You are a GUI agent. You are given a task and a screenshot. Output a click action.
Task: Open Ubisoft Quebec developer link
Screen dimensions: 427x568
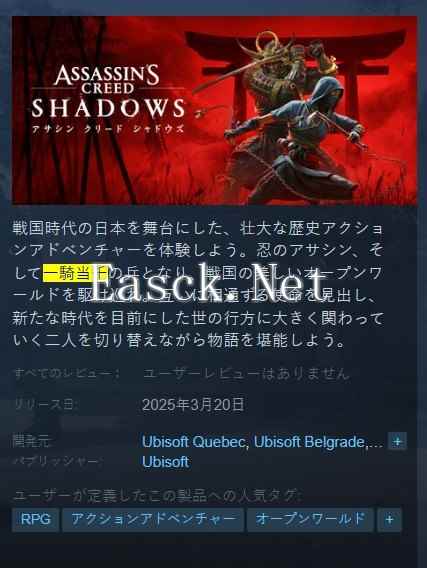(194, 442)
